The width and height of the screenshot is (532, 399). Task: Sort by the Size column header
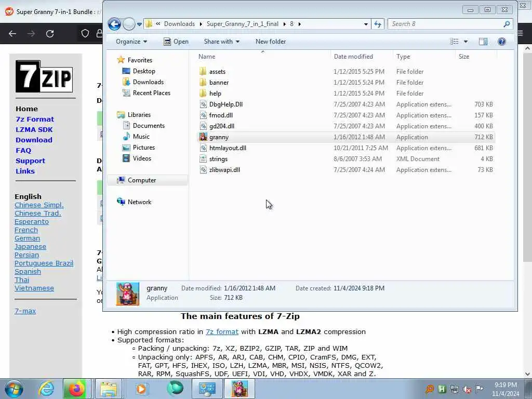click(x=464, y=57)
